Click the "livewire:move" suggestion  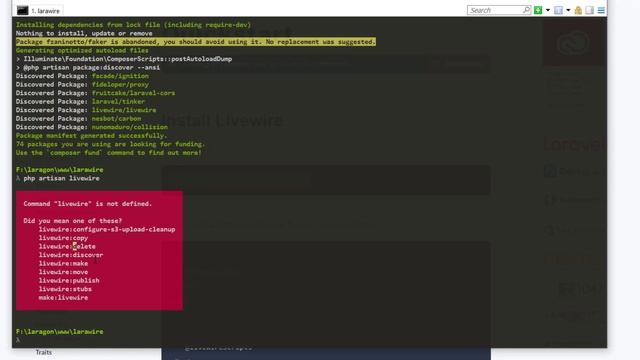[x=63, y=272]
